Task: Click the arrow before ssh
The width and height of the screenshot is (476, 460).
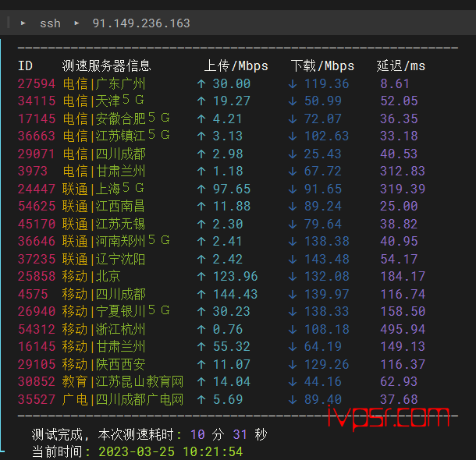Action: pos(23,23)
